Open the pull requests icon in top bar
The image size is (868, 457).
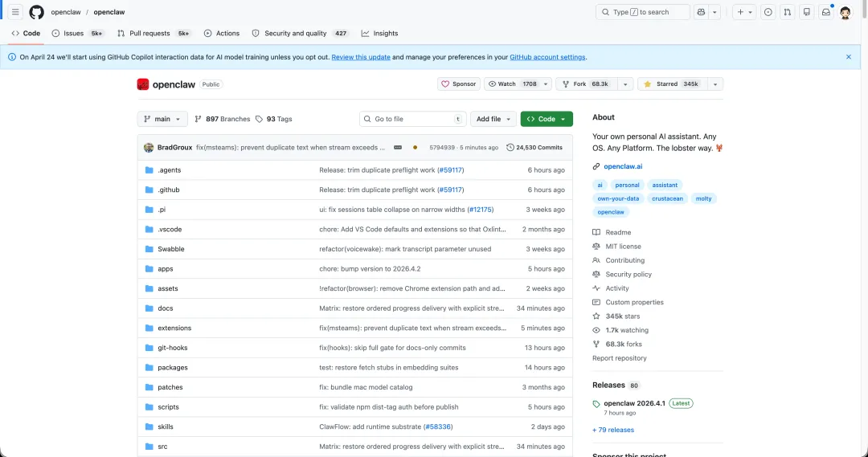[787, 11]
